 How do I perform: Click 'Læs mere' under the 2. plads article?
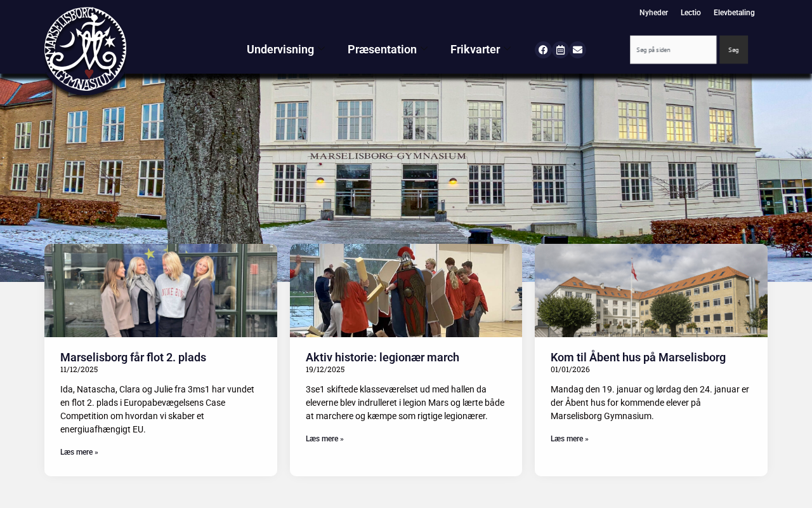[79, 452]
